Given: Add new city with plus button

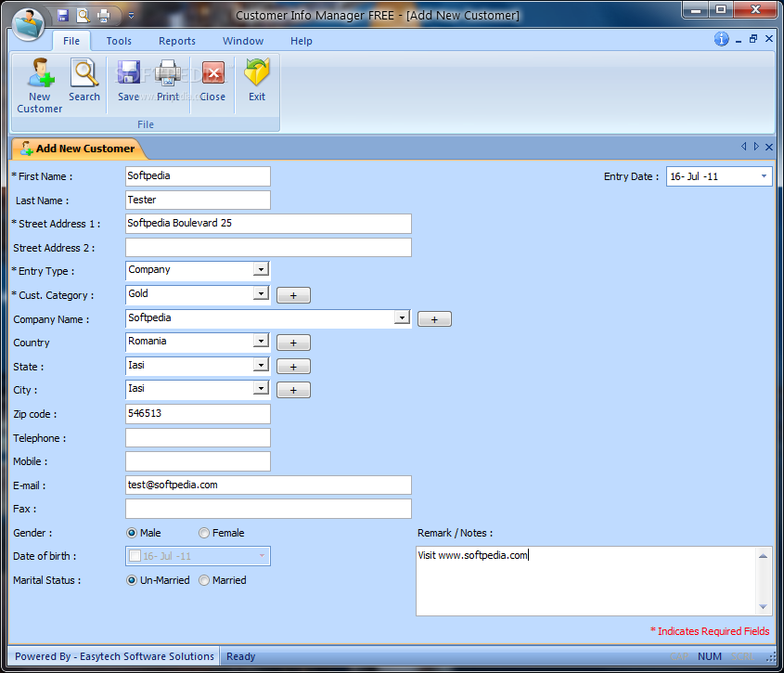Looking at the screenshot, I should 293,390.
